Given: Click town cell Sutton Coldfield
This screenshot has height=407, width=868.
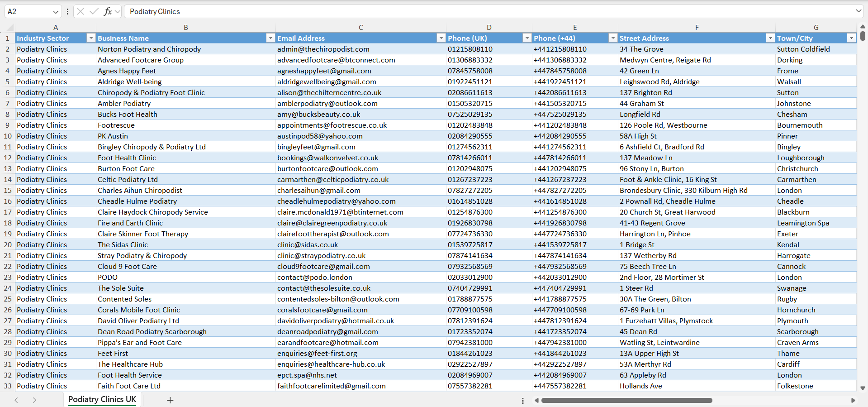Looking at the screenshot, I should pyautogui.click(x=816, y=49).
